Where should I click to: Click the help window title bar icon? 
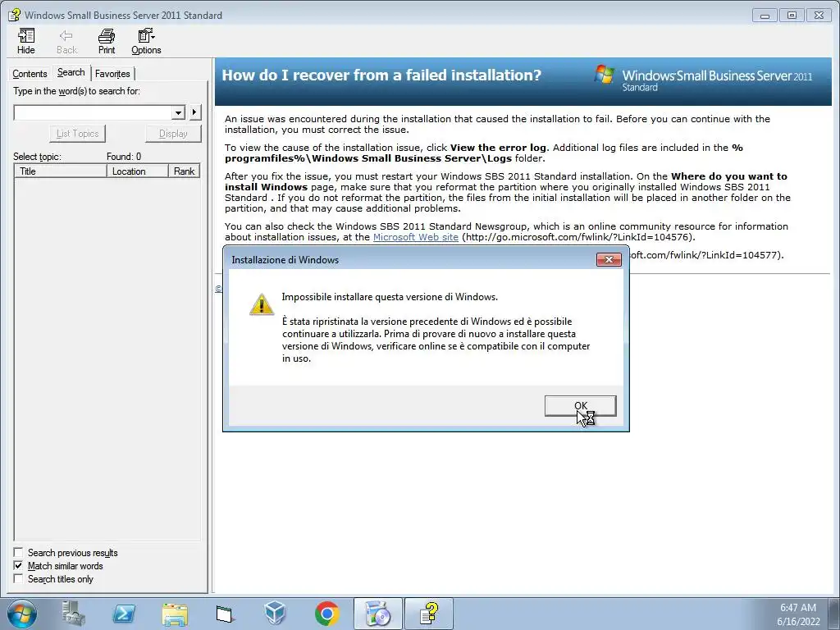point(14,15)
